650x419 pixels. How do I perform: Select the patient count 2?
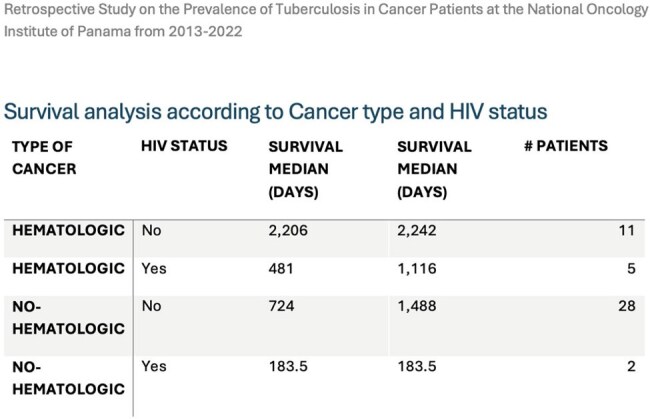click(x=631, y=366)
